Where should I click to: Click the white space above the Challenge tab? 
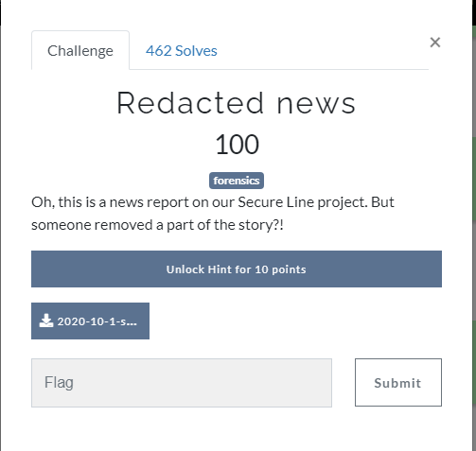point(80,15)
